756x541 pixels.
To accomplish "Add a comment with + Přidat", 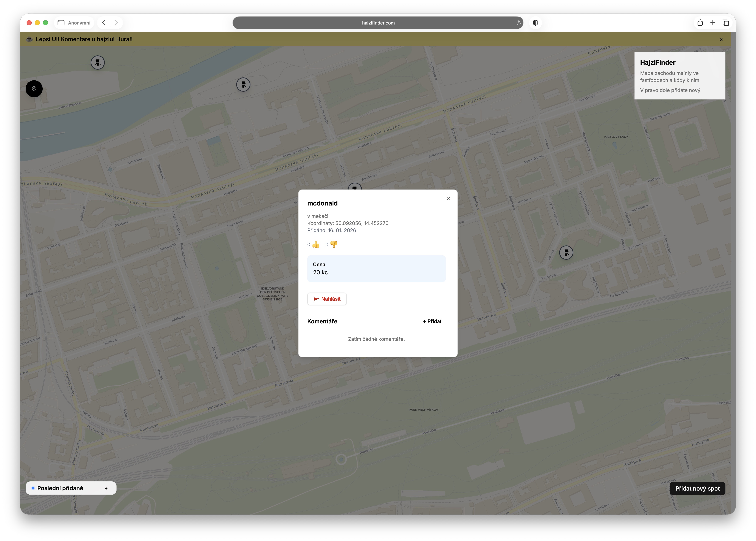I will click(x=432, y=321).
